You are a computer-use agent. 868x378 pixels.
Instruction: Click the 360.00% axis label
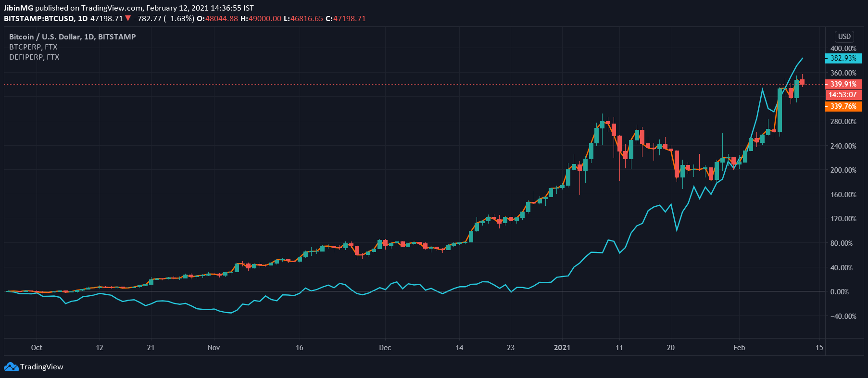pyautogui.click(x=843, y=73)
